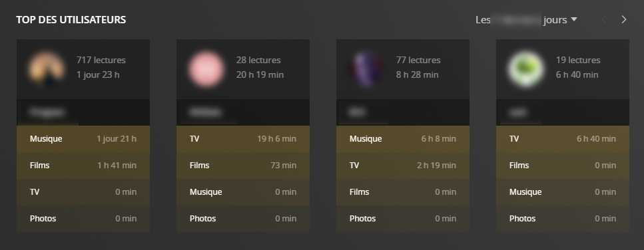Click purple avatar of user with 77 lectures
Screen dimensions: 644x250
pos(366,69)
